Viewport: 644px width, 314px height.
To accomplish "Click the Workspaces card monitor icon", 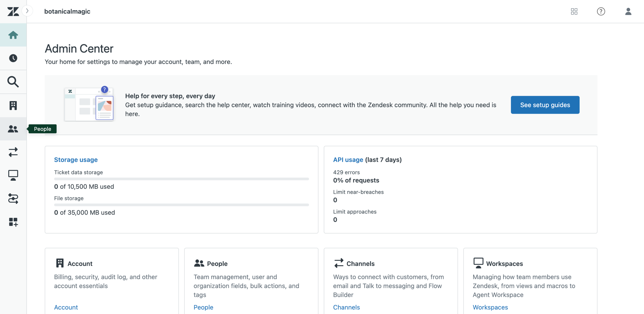I will click(478, 263).
